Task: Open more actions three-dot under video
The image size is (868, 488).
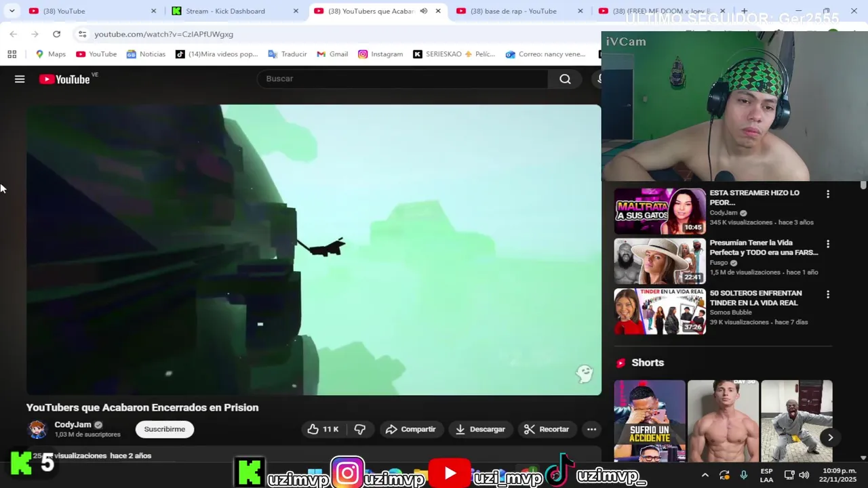Action: [591, 429]
